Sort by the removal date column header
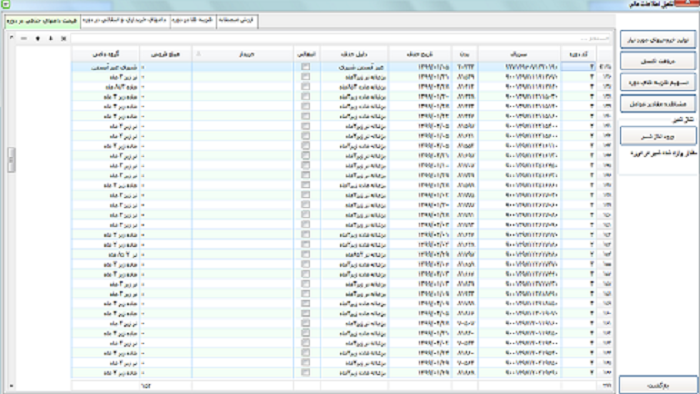This screenshot has width=700, height=394. 420,54
